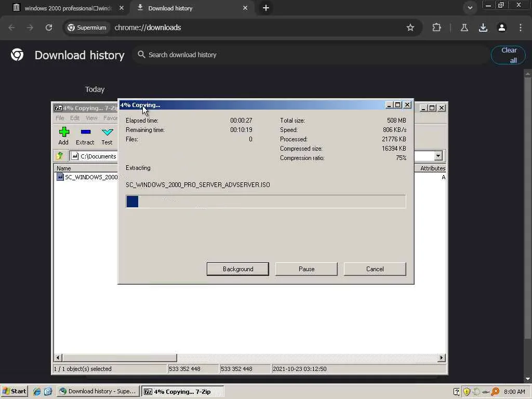Click the orange magnifier tray icon

click(495, 392)
